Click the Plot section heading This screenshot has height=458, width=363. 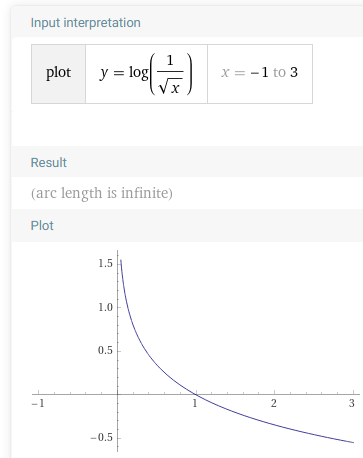click(42, 226)
